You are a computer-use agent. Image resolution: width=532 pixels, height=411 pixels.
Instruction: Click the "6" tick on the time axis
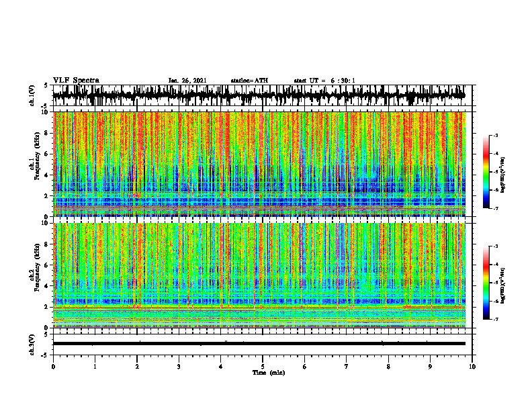[305, 367]
